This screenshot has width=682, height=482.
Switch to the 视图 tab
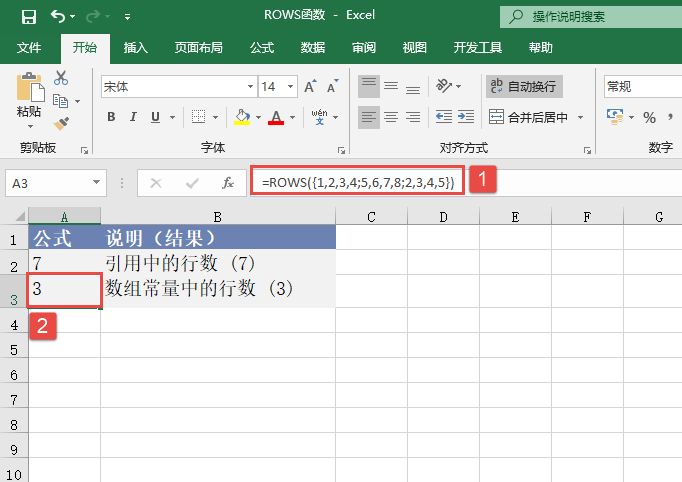click(x=415, y=47)
